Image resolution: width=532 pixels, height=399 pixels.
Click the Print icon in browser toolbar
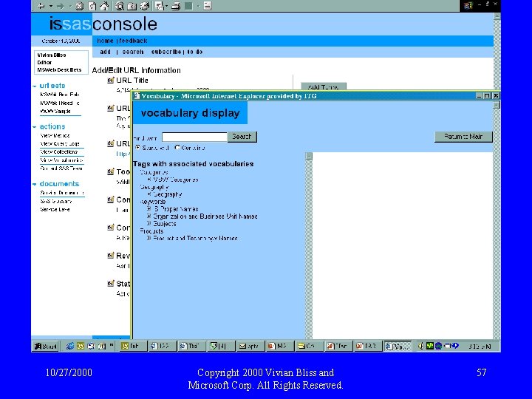click(176, 6)
